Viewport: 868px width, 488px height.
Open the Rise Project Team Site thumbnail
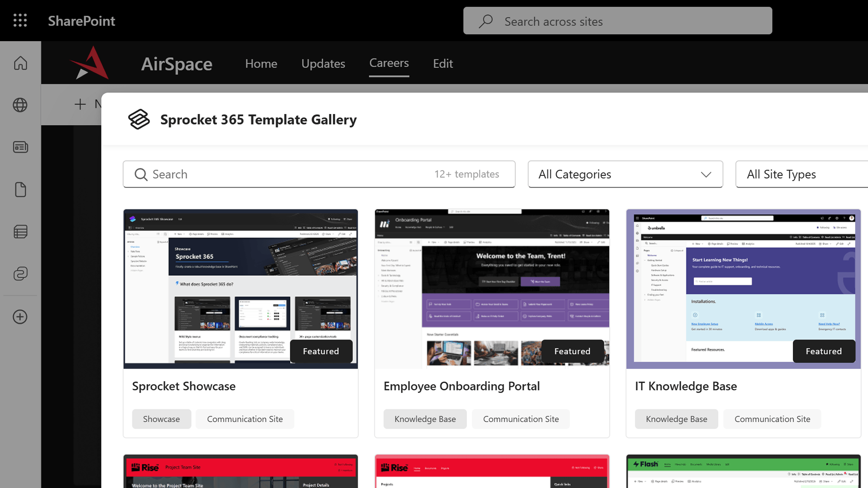point(241,471)
